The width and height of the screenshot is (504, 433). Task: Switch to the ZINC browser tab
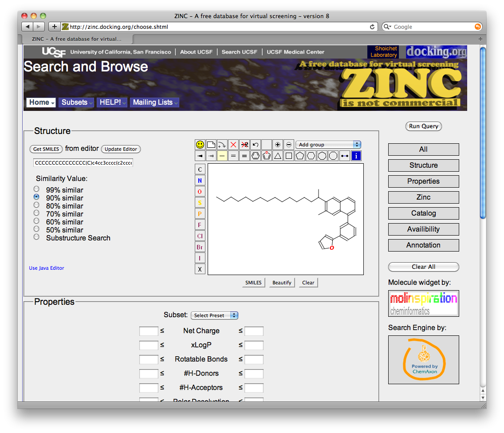click(77, 39)
